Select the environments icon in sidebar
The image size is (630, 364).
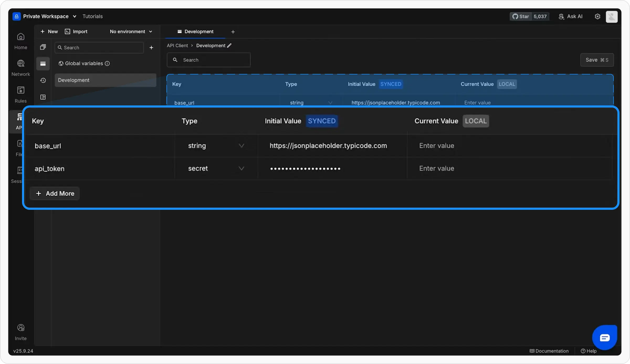click(43, 63)
